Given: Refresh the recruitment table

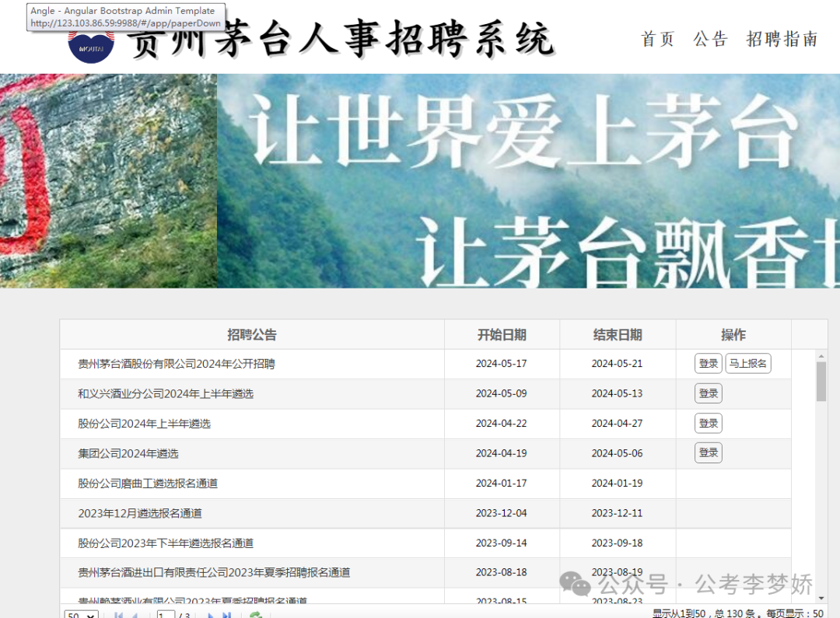Looking at the screenshot, I should tap(256, 616).
